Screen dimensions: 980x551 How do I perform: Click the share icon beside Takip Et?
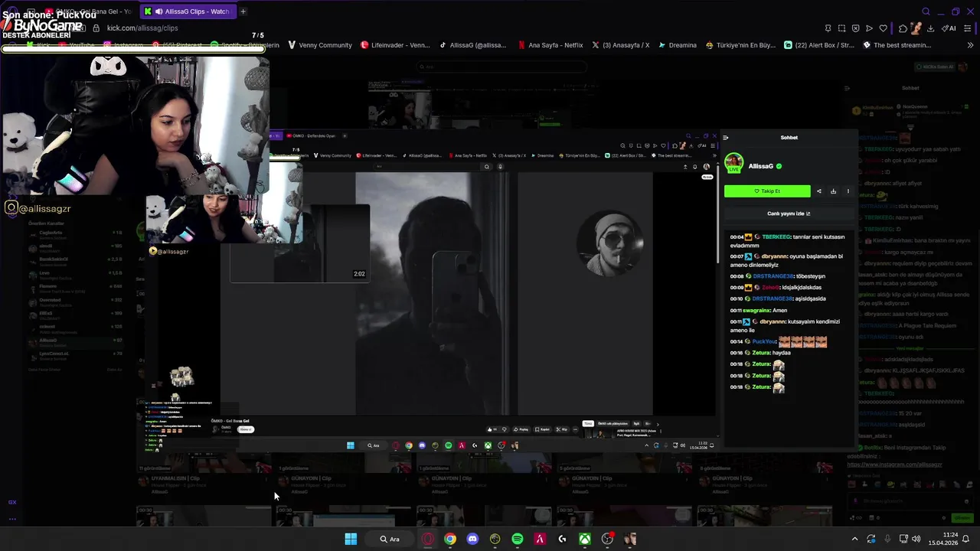coord(818,191)
